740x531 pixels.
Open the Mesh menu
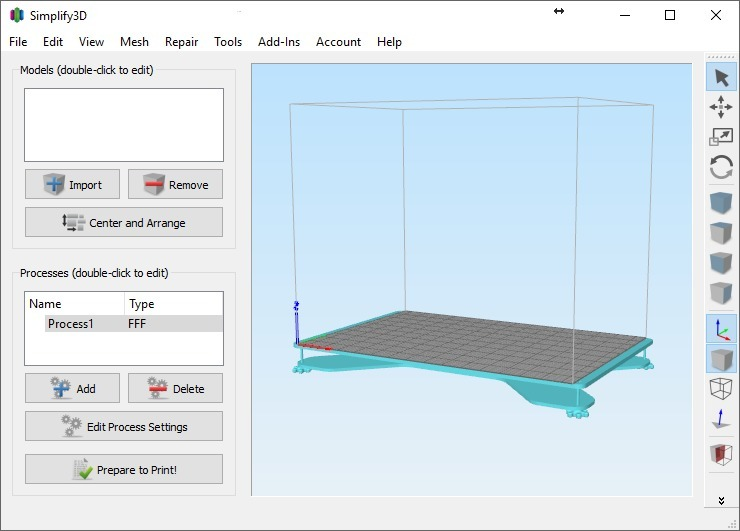click(x=134, y=42)
